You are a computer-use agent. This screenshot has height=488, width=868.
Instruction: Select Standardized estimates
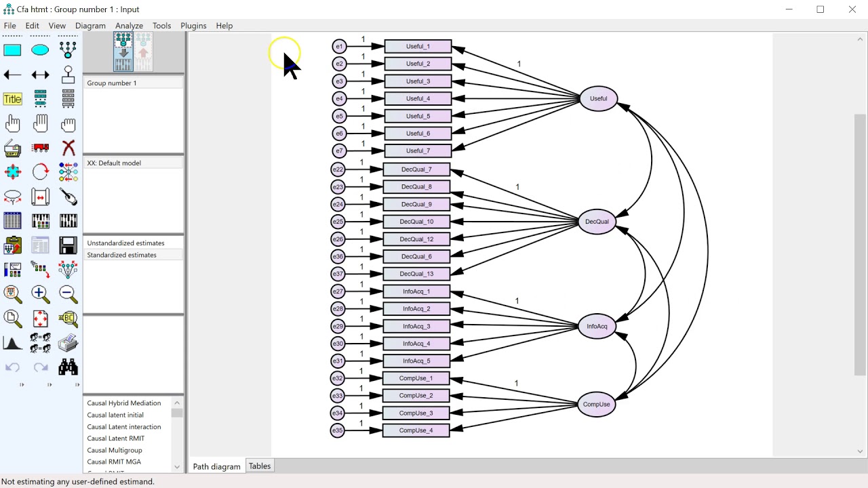click(x=133, y=255)
